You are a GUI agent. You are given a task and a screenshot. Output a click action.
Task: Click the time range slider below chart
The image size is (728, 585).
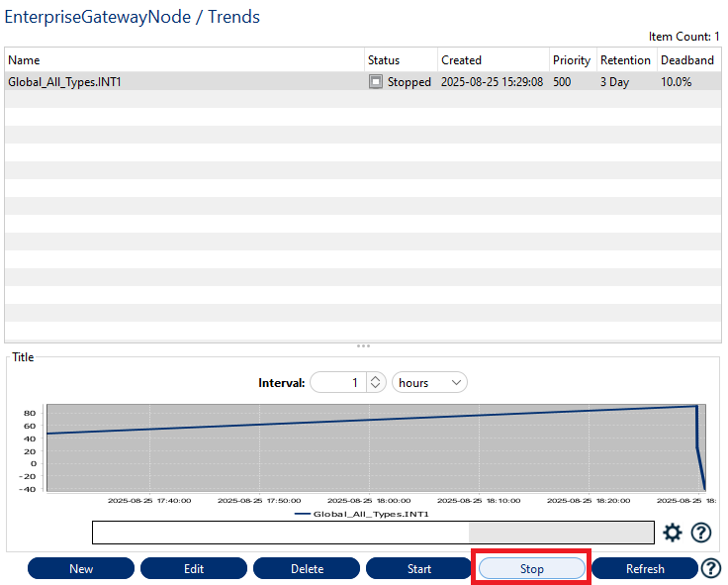373,533
